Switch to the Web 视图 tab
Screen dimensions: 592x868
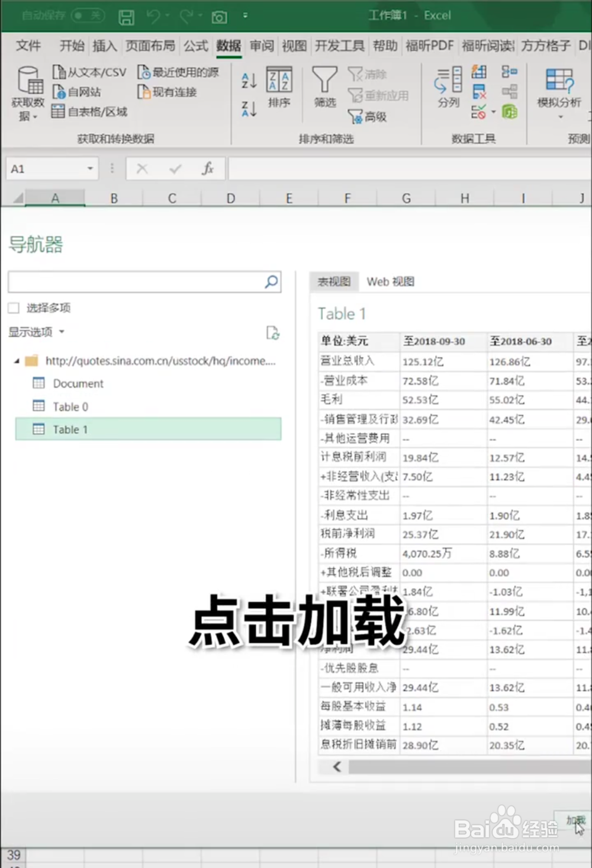(x=390, y=281)
